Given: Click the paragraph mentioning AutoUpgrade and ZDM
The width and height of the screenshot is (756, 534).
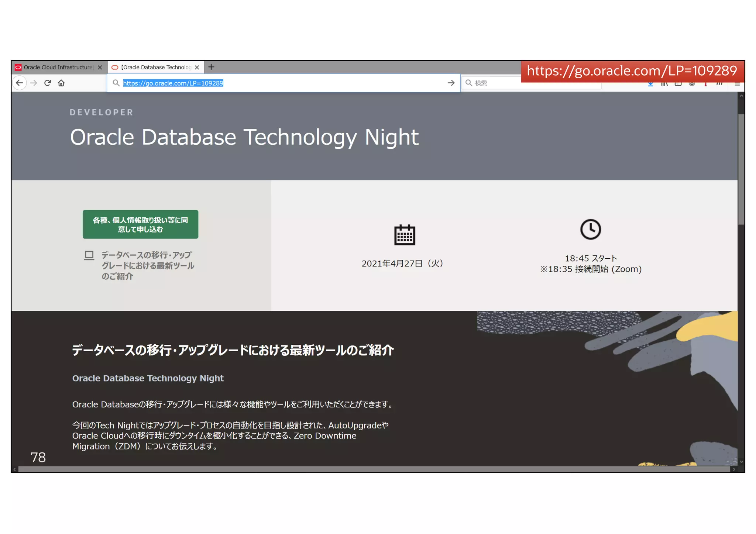Looking at the screenshot, I should [230, 436].
